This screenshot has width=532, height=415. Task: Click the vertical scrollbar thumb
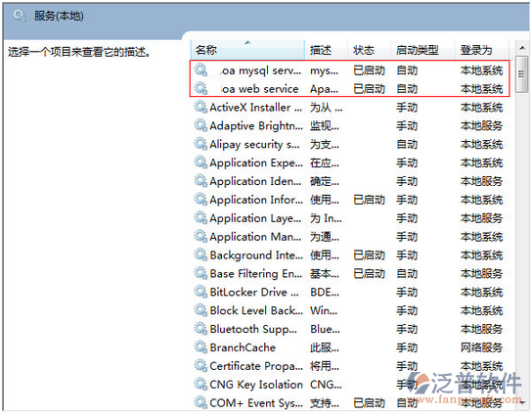521,74
